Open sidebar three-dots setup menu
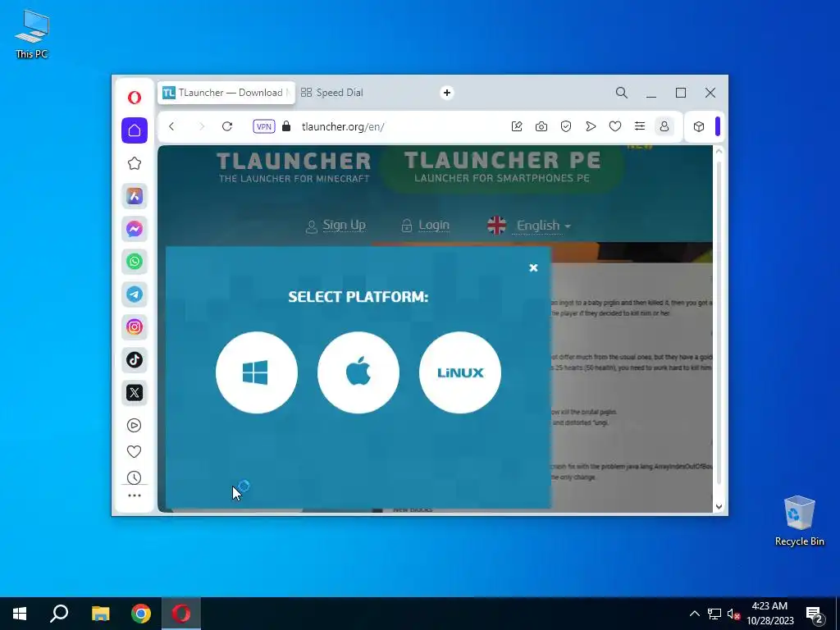The width and height of the screenshot is (840, 630). point(134,495)
